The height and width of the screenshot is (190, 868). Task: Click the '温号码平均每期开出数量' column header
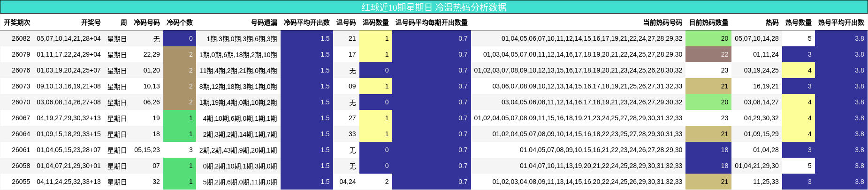tap(432, 22)
